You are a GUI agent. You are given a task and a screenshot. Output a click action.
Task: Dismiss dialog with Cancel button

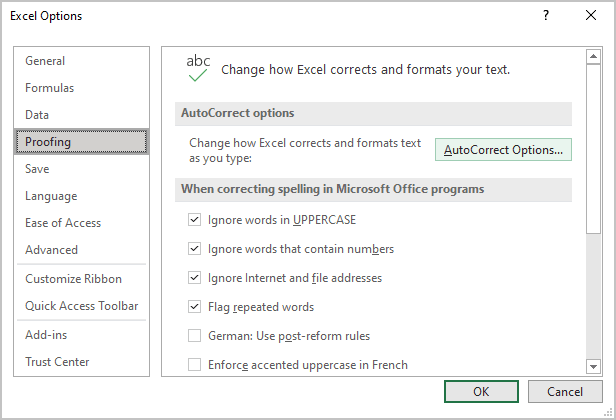tap(565, 391)
